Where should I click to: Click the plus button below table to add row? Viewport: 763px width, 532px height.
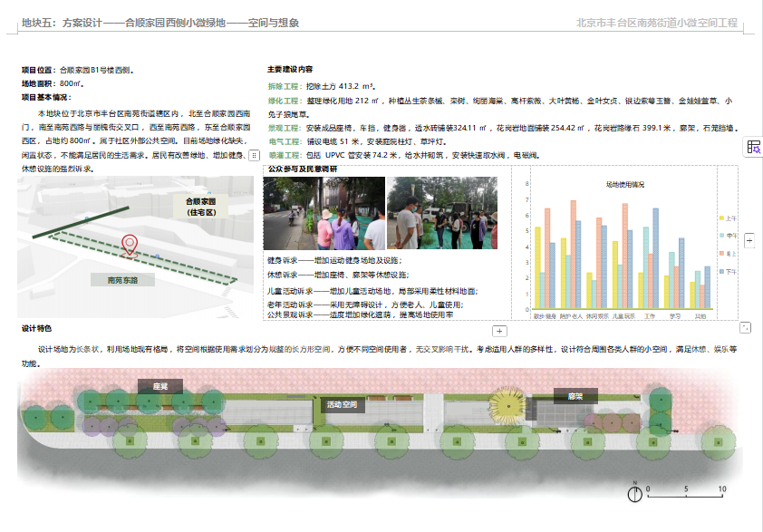point(498,332)
